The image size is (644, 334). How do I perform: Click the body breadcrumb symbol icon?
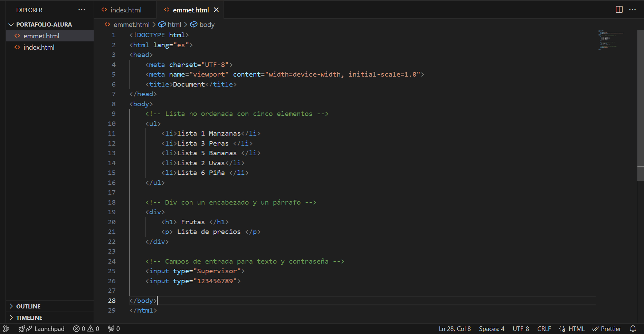(x=194, y=24)
